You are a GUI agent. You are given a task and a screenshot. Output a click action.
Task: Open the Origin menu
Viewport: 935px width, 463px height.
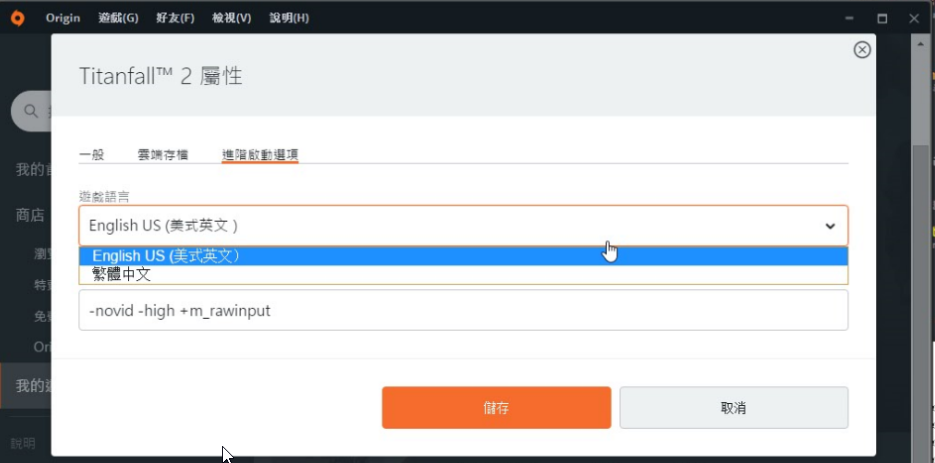(x=63, y=18)
